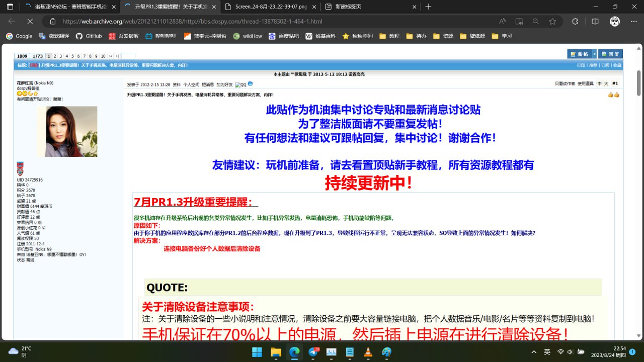
Task: Expand the 壁纸源 bookmarks folder
Action: point(473,36)
